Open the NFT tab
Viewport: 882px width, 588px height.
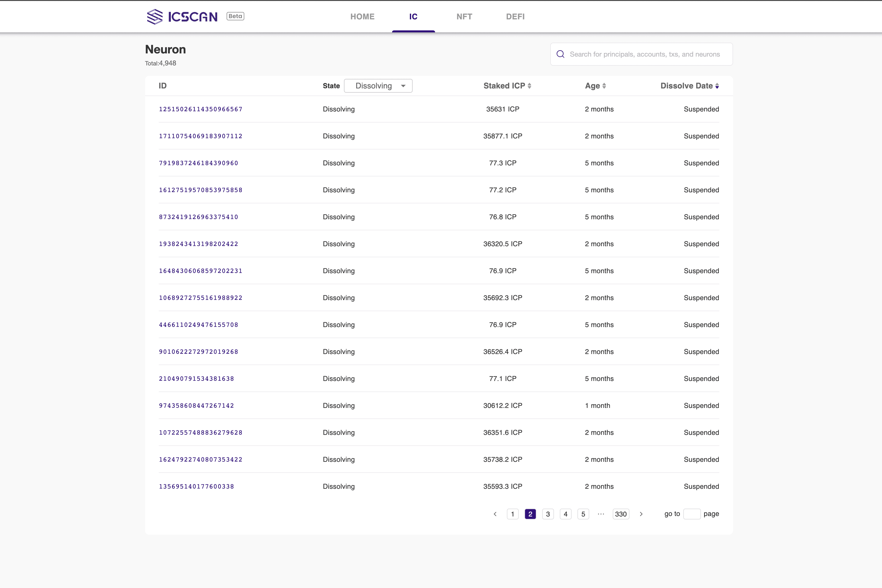click(464, 16)
